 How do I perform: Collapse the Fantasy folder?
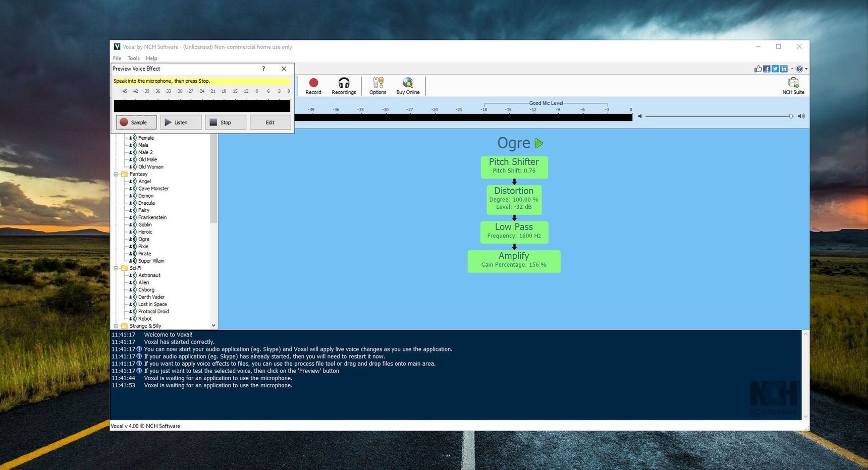pyautogui.click(x=116, y=174)
